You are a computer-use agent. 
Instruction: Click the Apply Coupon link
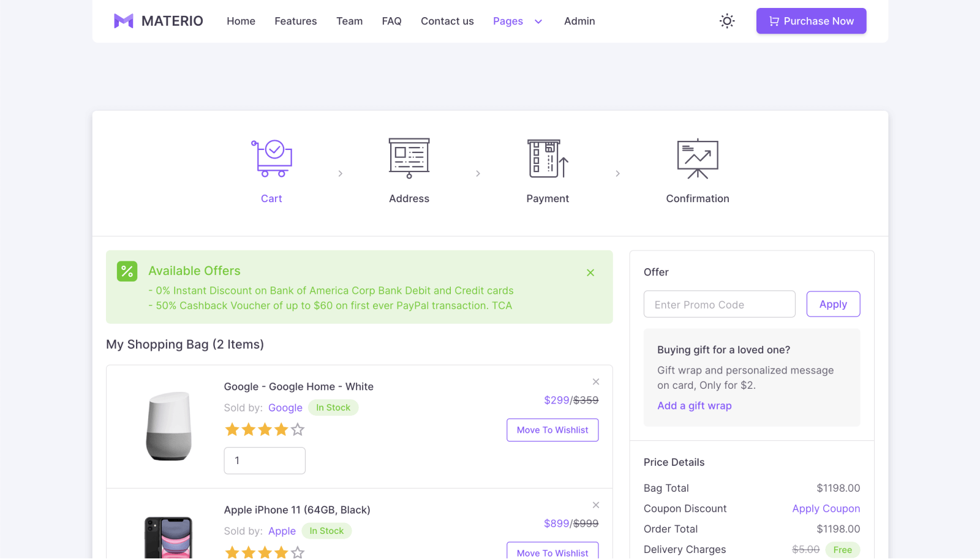826,508
